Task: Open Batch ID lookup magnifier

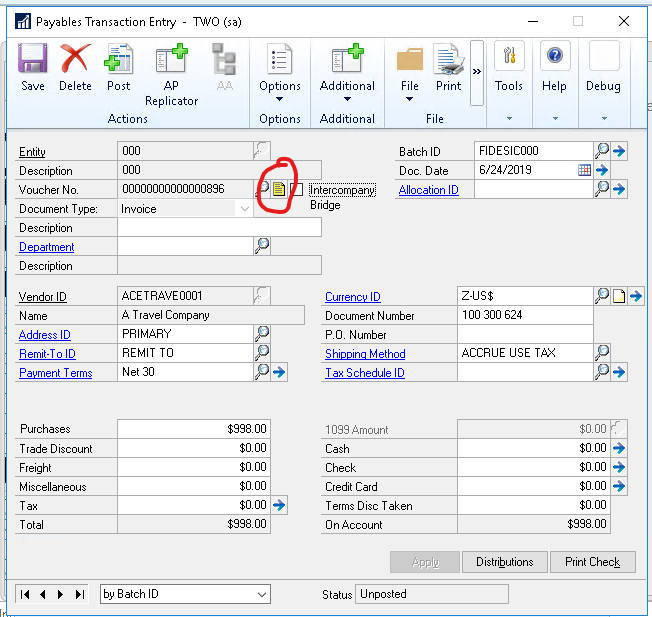Action: tap(602, 151)
